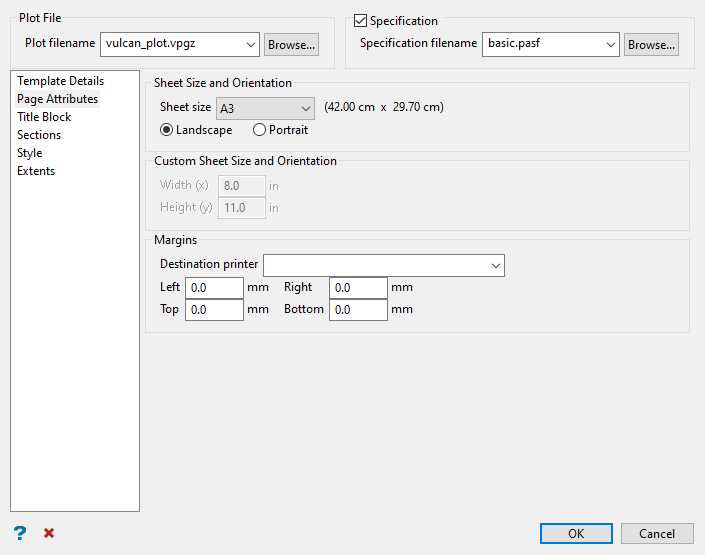Screen dimensions: 705x555
Task: Click the blue help question mark icon
Action: pos(19,533)
